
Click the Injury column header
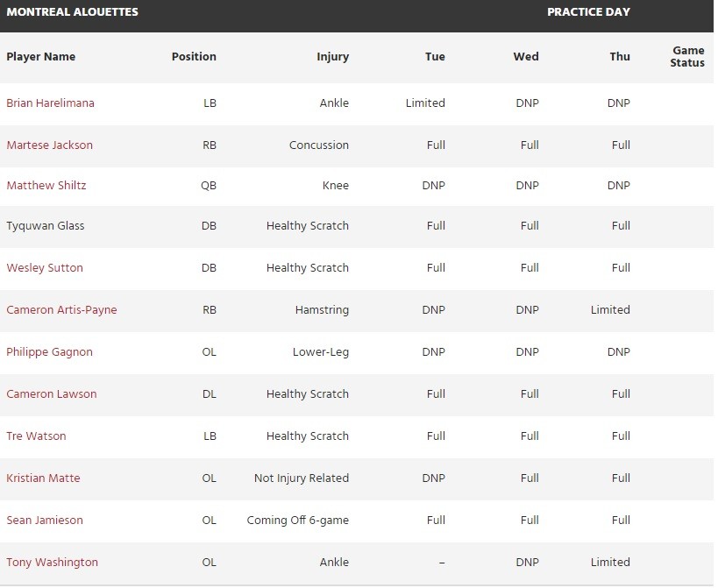(332, 57)
